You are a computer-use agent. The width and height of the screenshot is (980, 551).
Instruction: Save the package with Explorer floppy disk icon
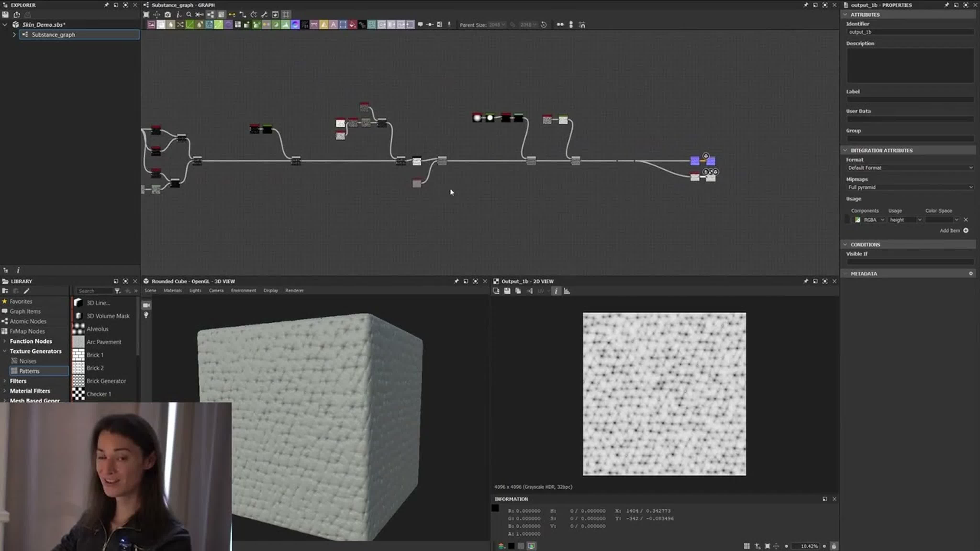point(5,14)
